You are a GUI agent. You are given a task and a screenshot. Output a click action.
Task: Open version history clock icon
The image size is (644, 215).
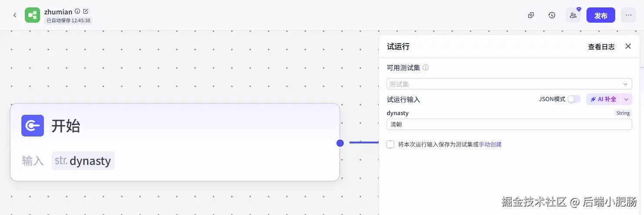click(x=552, y=15)
